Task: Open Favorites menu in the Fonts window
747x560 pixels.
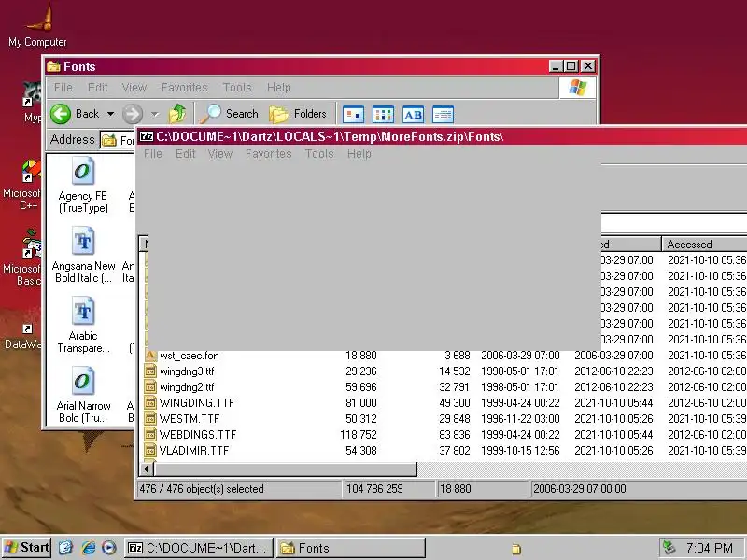Action: (184, 88)
